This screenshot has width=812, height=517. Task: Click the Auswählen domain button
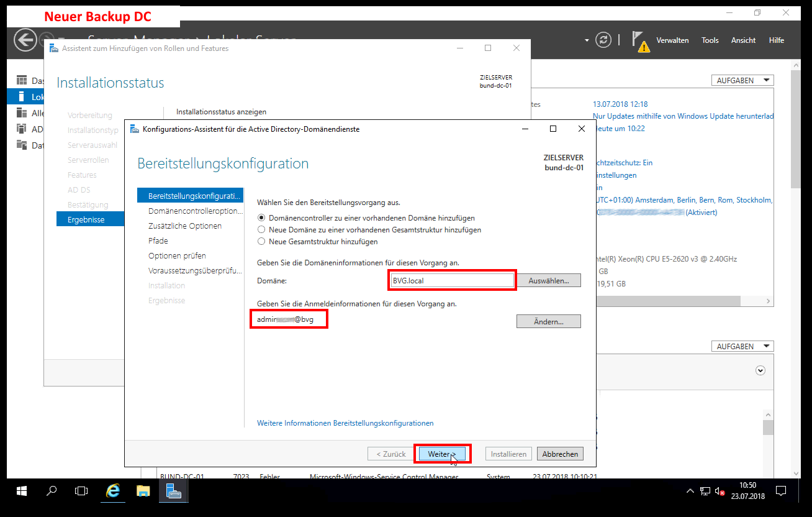point(549,281)
